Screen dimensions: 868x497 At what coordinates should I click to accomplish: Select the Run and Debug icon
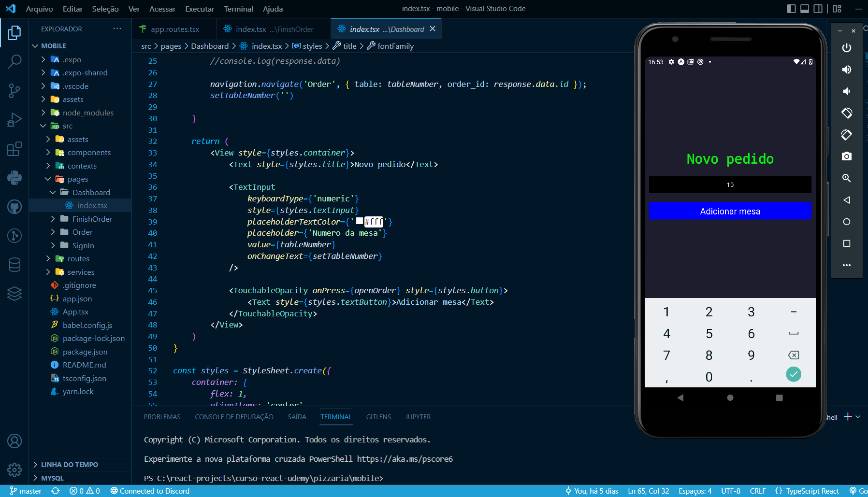point(14,119)
